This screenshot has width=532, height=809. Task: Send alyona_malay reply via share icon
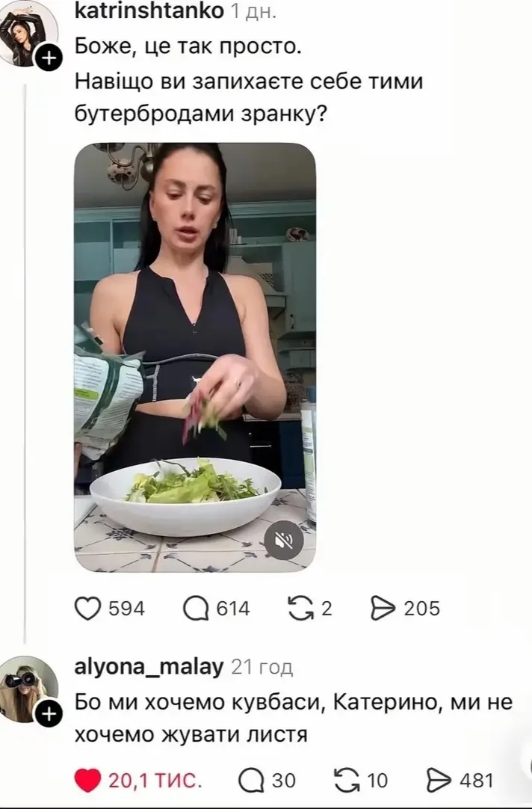click(439, 780)
